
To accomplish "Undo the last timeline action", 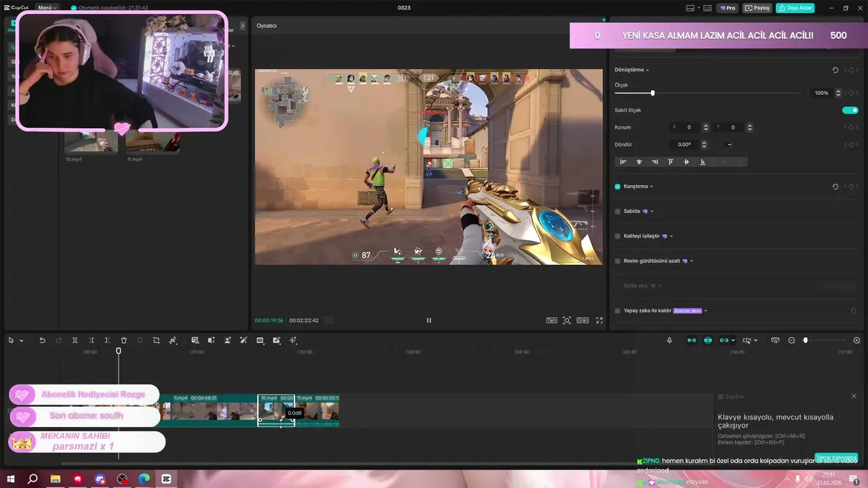I will (42, 340).
